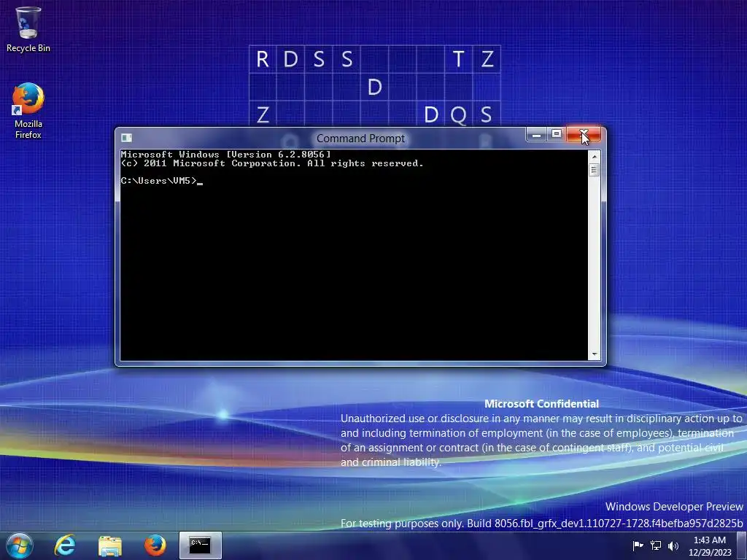This screenshot has width=747, height=560.
Task: Click the '(c) 2011 Microsoft Corporation' line
Action: [x=272, y=163]
